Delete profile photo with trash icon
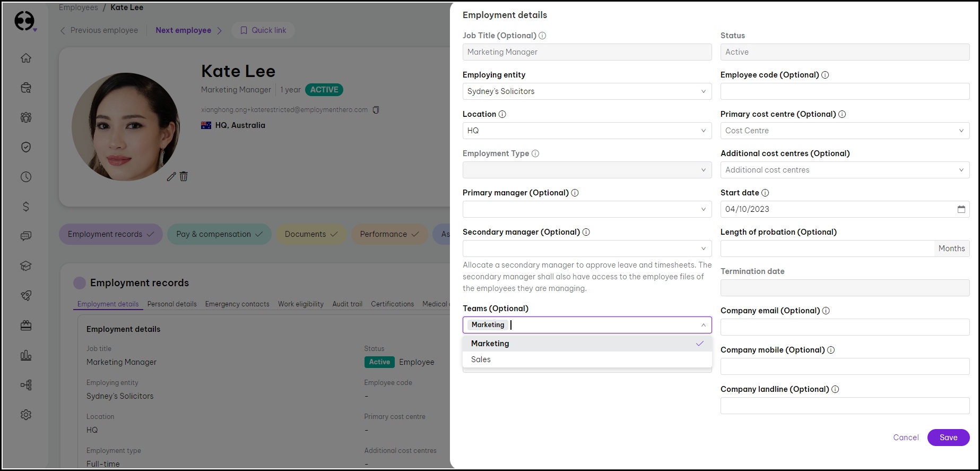Screen dimensions: 980x471 coord(184,176)
